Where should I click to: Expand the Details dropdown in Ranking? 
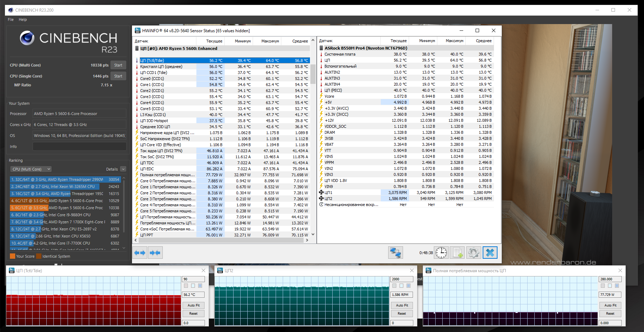coord(123,169)
